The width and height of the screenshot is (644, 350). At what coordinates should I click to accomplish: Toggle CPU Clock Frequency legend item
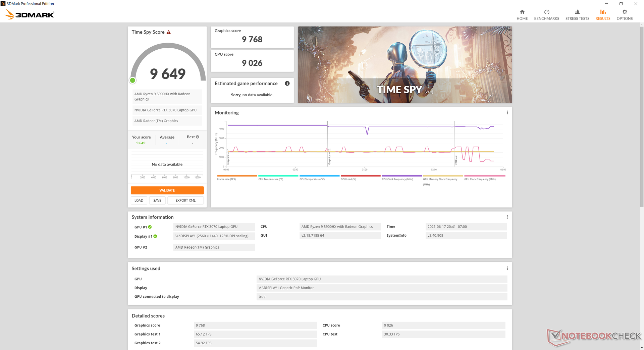point(402,178)
